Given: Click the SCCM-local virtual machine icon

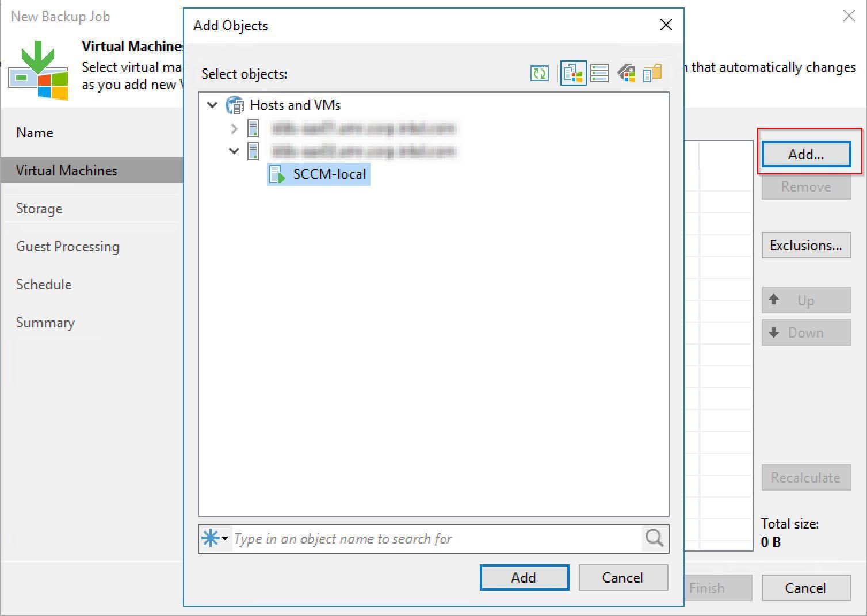Looking at the screenshot, I should [276, 174].
